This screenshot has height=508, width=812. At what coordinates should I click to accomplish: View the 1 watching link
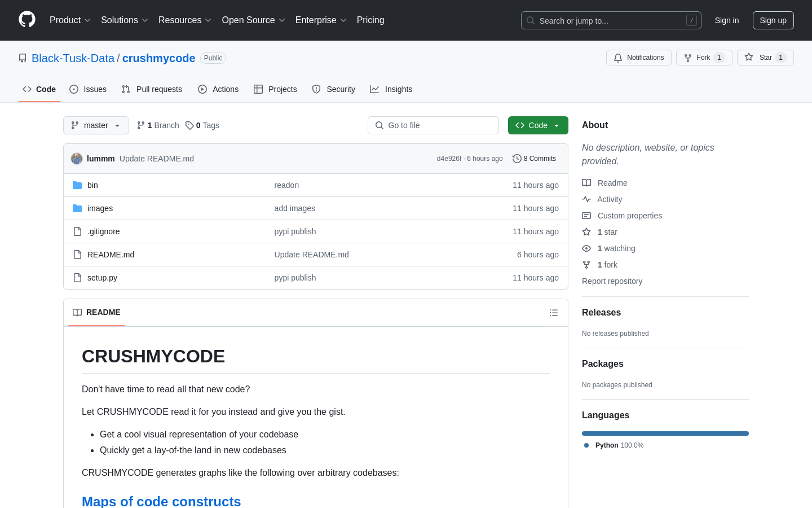(608, 248)
